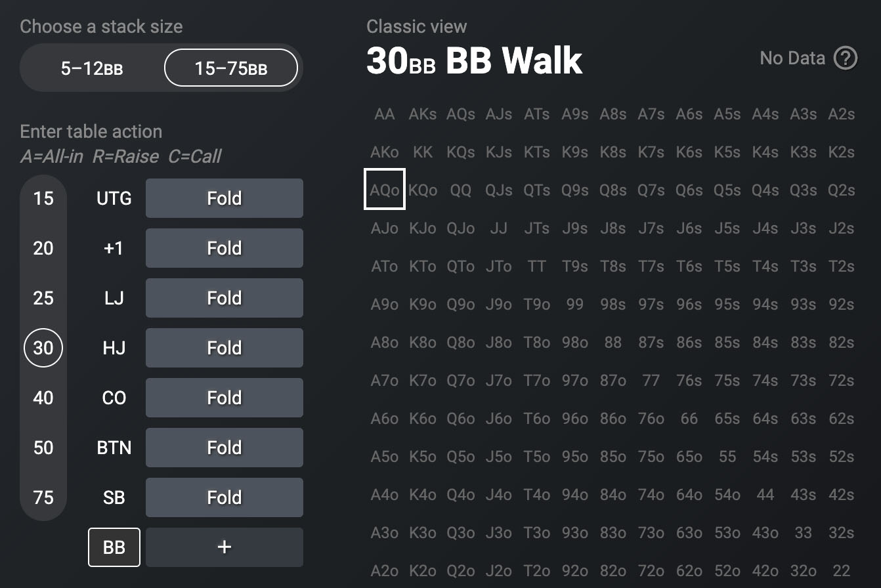This screenshot has width=881, height=588.
Task: Click the AA hand in the grid
Action: 385,114
